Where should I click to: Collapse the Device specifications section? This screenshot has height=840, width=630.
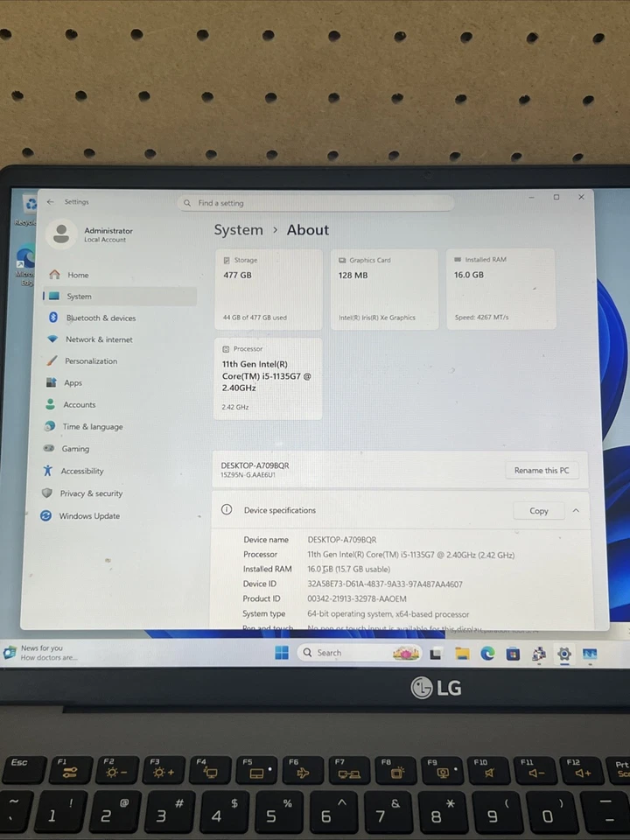point(576,510)
